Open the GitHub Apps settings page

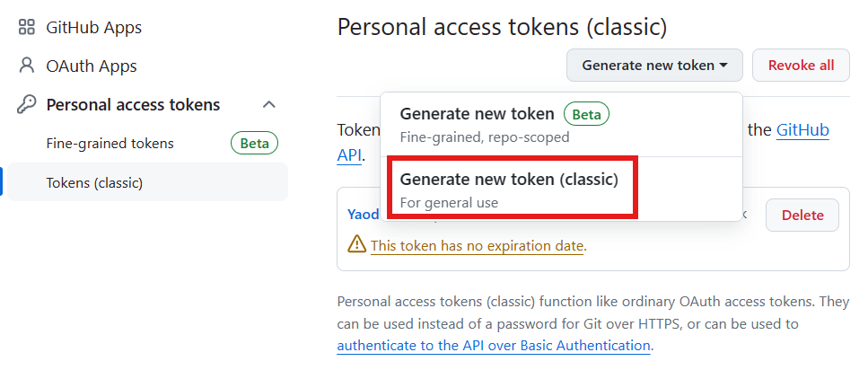94,27
